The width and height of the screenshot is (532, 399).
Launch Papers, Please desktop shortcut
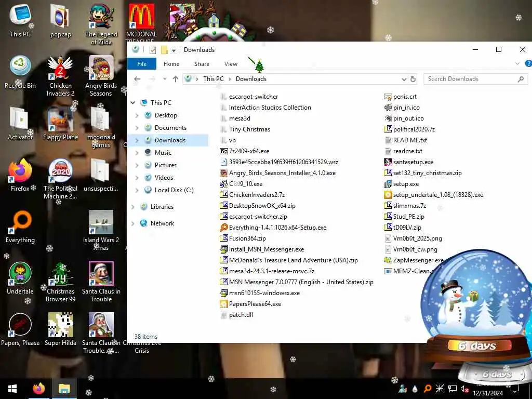tap(20, 330)
